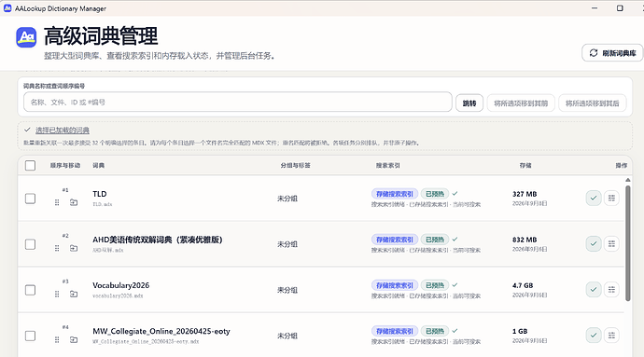Click the checkmark action button for AHD美语传统双解词典
Viewport: 644px width, 357px height.
point(594,243)
